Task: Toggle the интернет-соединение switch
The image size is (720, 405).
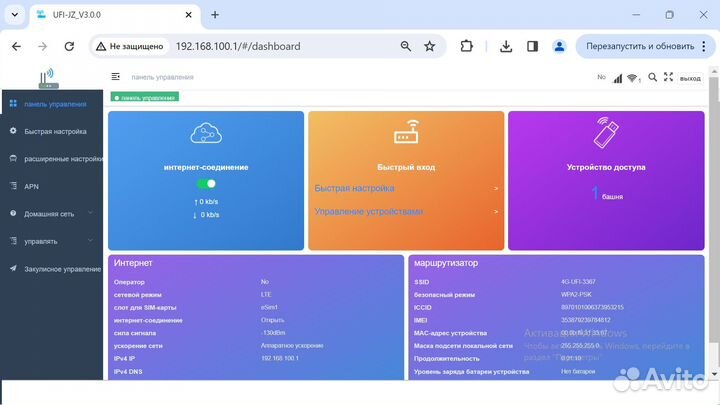Action: (206, 184)
